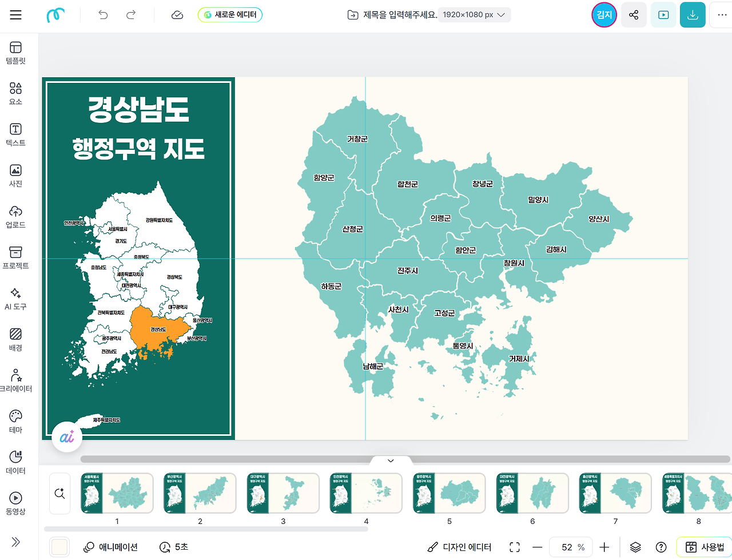
Task: Toggle the 새로운 에디터 switch
Action: pos(230,15)
